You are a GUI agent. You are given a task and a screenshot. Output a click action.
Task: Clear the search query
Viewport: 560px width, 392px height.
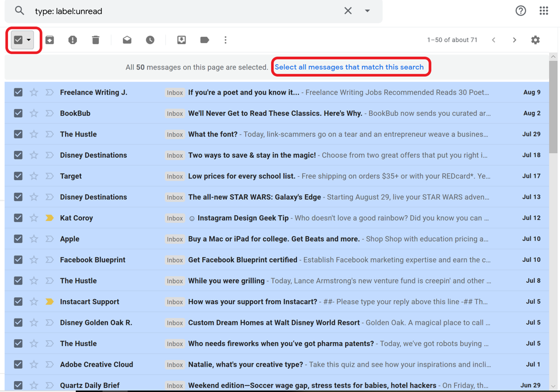point(347,11)
